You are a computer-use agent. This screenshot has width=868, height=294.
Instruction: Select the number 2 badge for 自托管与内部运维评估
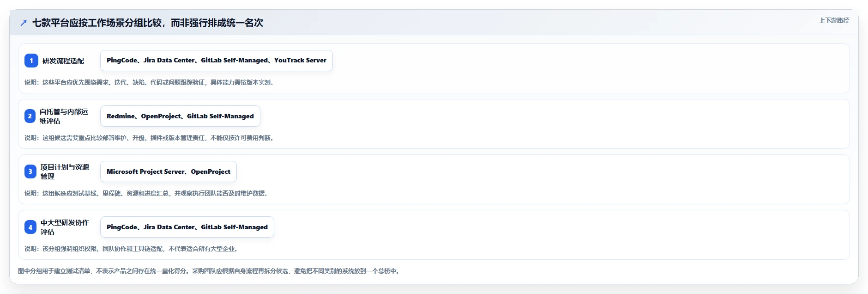[30, 116]
